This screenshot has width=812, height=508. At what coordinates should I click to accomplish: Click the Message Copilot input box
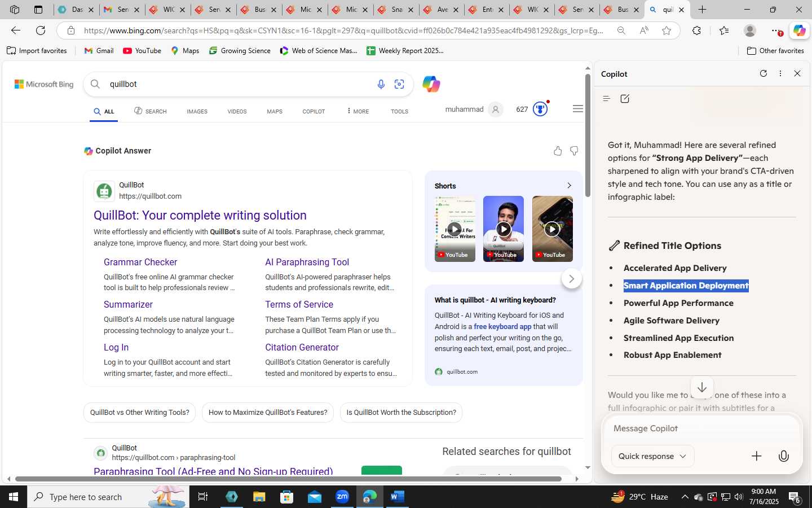pos(701,428)
